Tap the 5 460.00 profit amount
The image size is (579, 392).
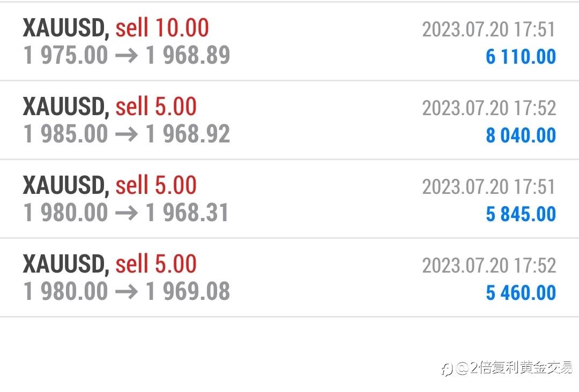(x=521, y=293)
